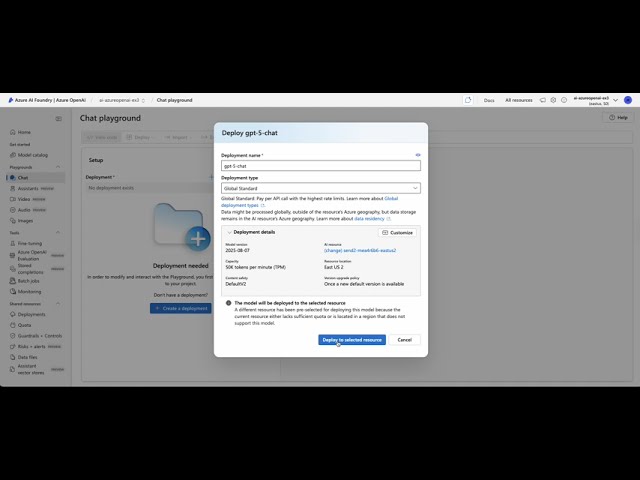Open the data residency link
This screenshot has width=640, height=480.
370,219
